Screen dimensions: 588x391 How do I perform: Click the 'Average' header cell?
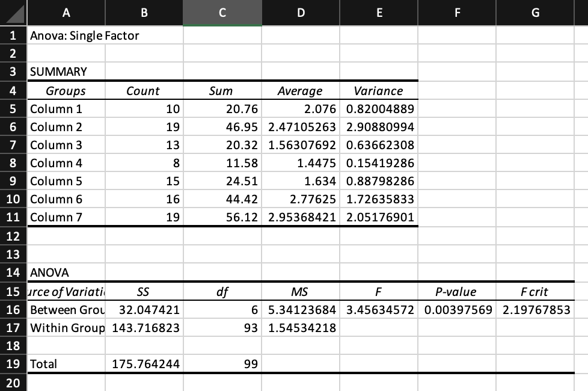click(301, 90)
